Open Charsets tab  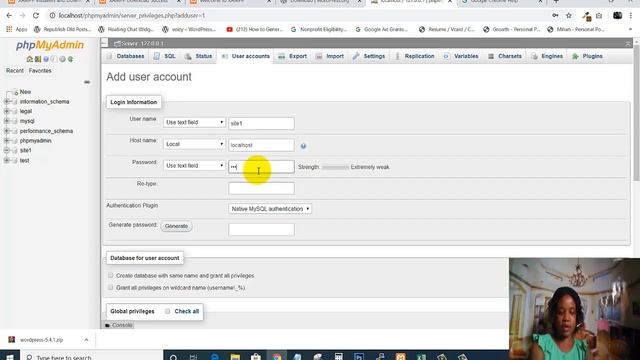click(x=505, y=56)
